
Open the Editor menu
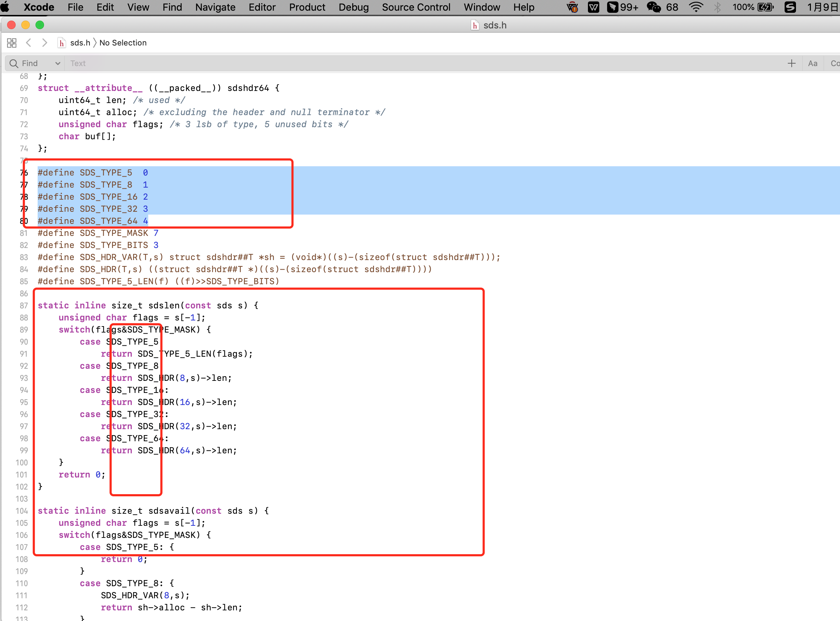click(x=262, y=7)
